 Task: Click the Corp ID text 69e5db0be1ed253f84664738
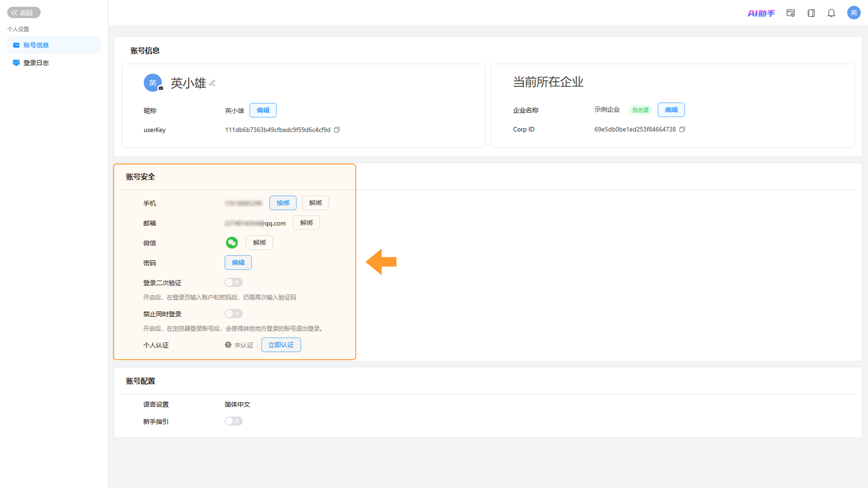pos(635,129)
